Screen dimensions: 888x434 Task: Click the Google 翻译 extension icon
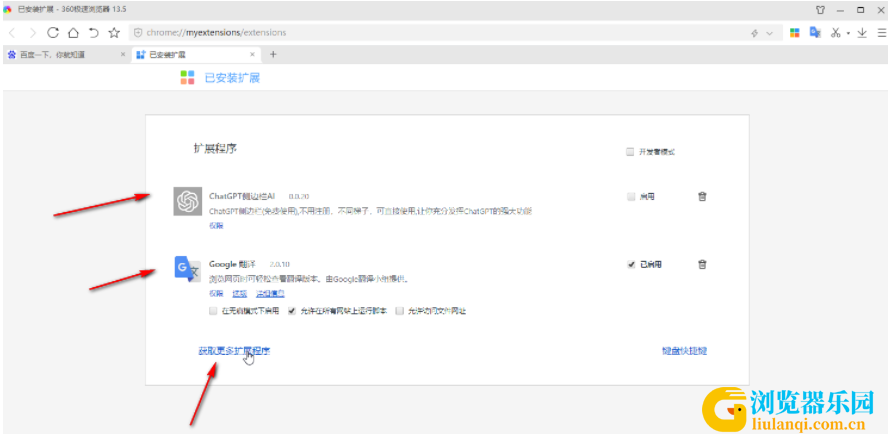pos(187,268)
